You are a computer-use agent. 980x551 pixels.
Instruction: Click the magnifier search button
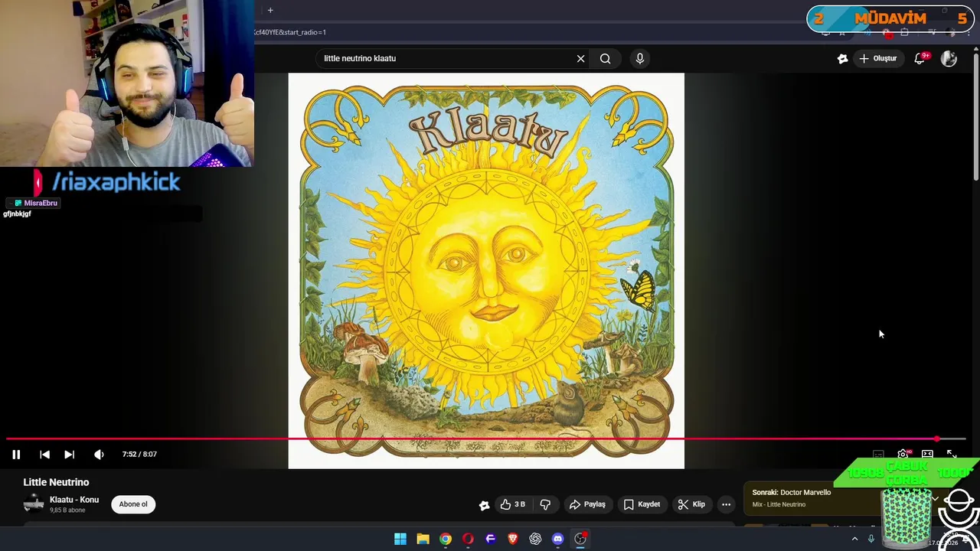click(x=605, y=58)
